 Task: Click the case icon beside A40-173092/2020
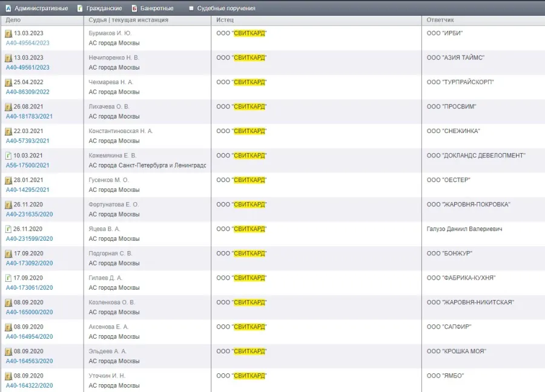(8, 254)
